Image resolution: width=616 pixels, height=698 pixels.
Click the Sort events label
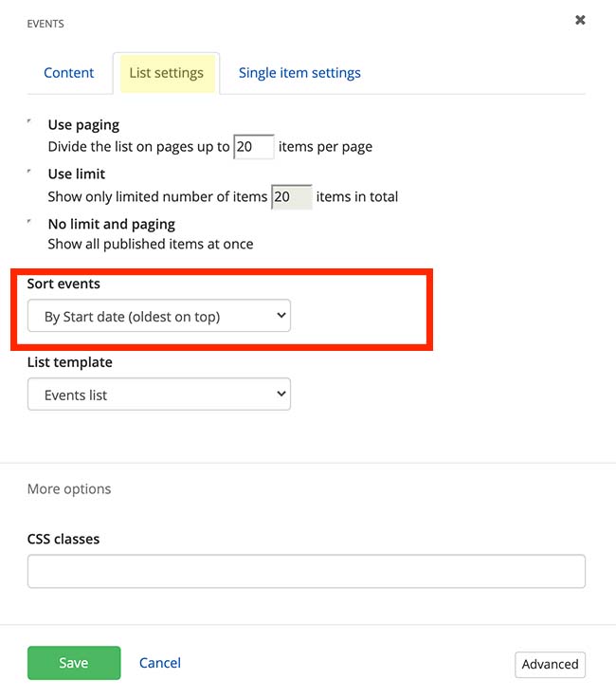coord(63,285)
